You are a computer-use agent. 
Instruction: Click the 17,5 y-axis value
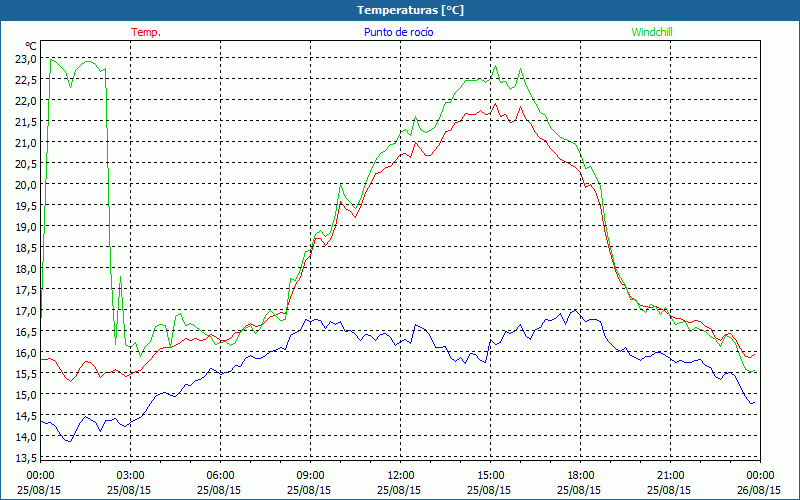26,290
